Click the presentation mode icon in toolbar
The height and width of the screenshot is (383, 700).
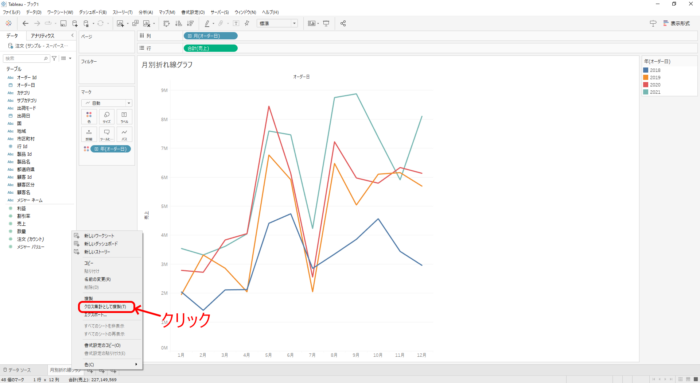326,23
